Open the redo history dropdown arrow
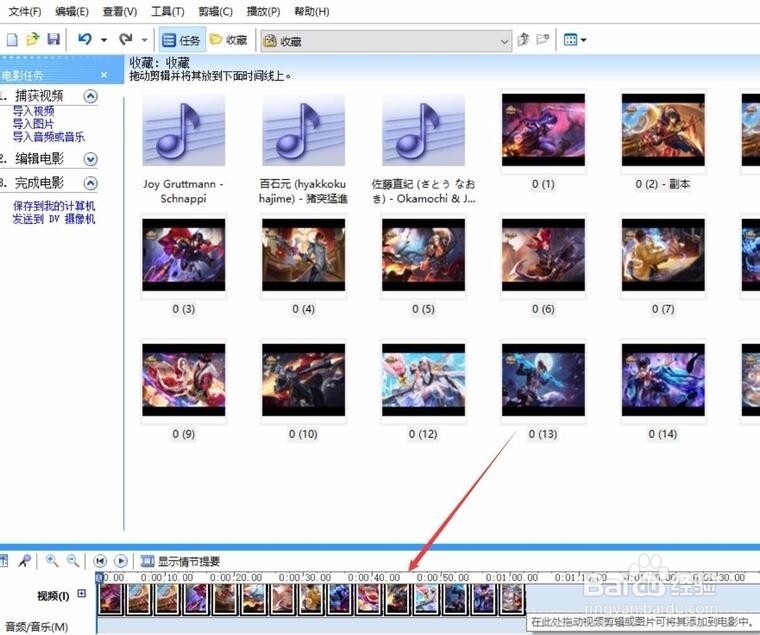 [x=144, y=40]
